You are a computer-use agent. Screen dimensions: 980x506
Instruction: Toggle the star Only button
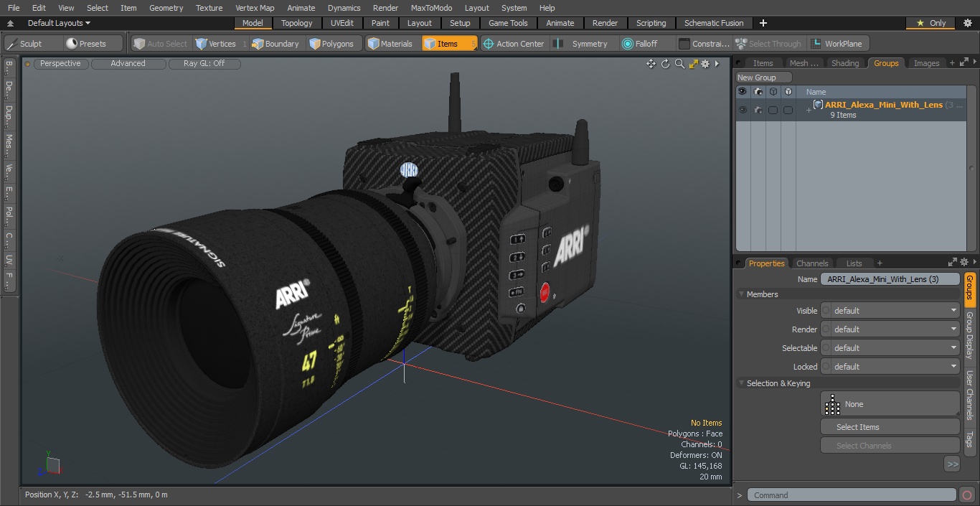pos(930,23)
